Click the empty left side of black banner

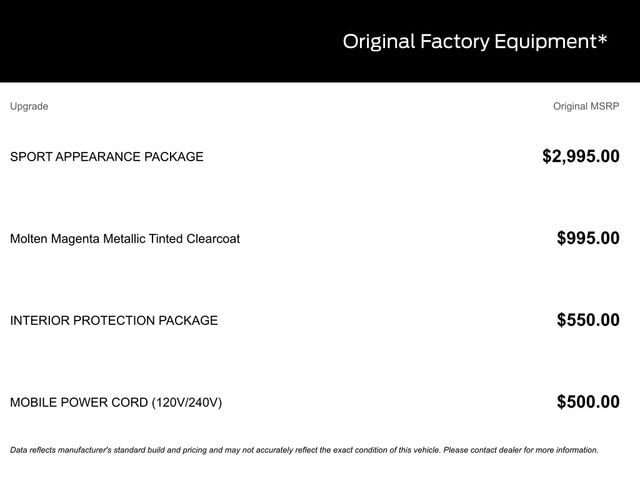(150, 42)
